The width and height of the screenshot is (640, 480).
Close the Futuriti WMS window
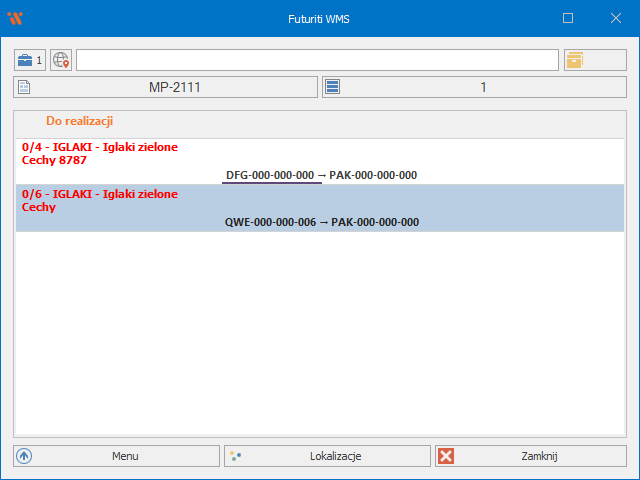(x=615, y=18)
